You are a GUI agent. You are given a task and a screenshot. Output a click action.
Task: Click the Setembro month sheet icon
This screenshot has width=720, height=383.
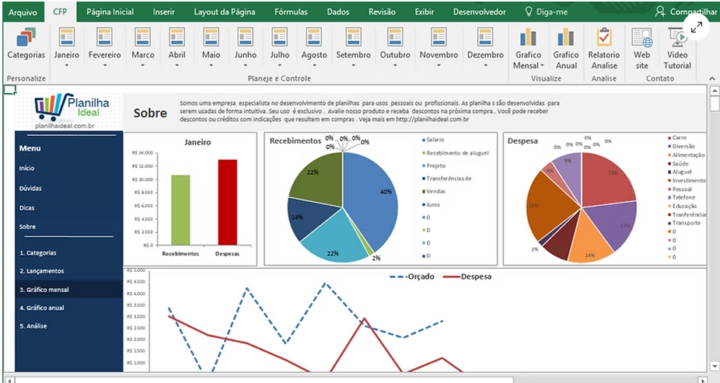[x=354, y=37]
